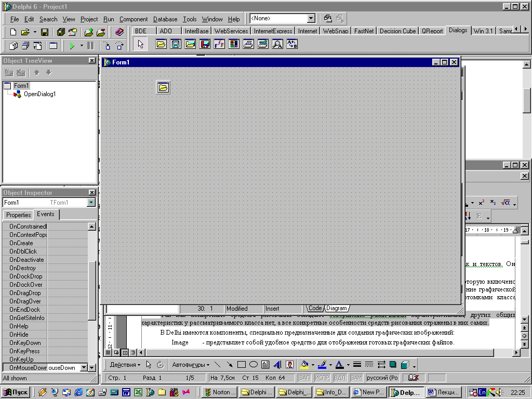Toggle the Pause program button
Viewport: 532px width, 399px height.
[x=90, y=46]
